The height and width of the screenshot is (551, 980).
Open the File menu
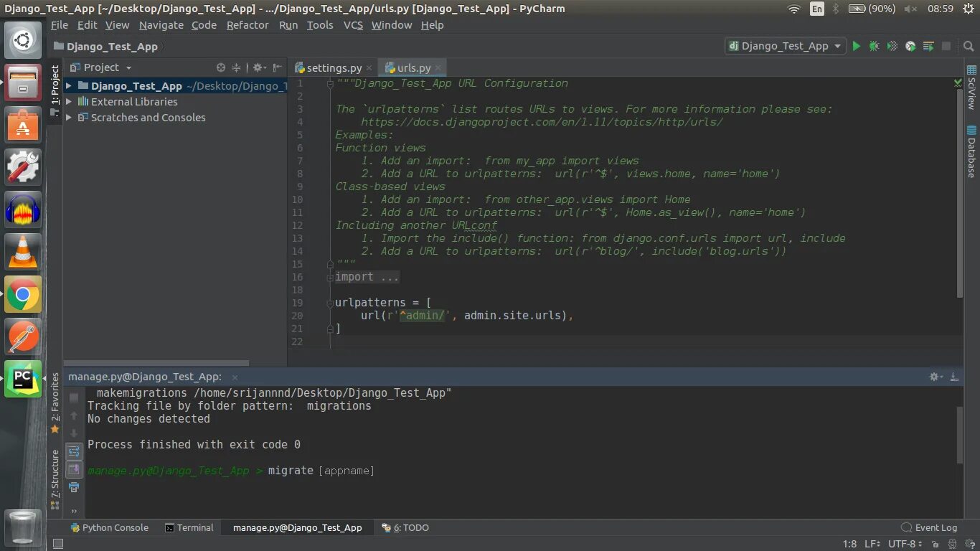tap(60, 25)
